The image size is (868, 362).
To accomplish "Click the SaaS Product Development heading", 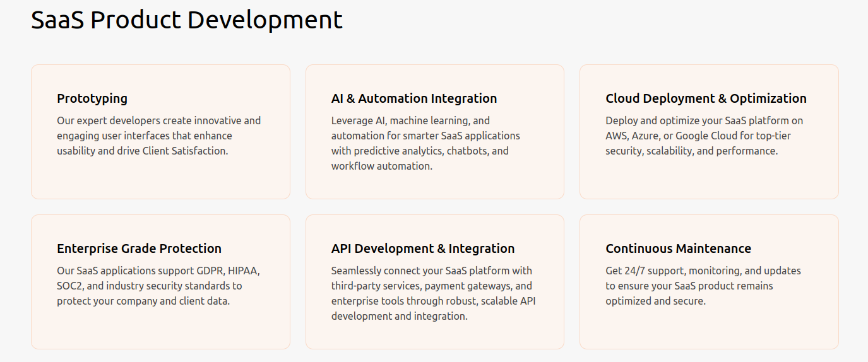I will click(x=187, y=20).
